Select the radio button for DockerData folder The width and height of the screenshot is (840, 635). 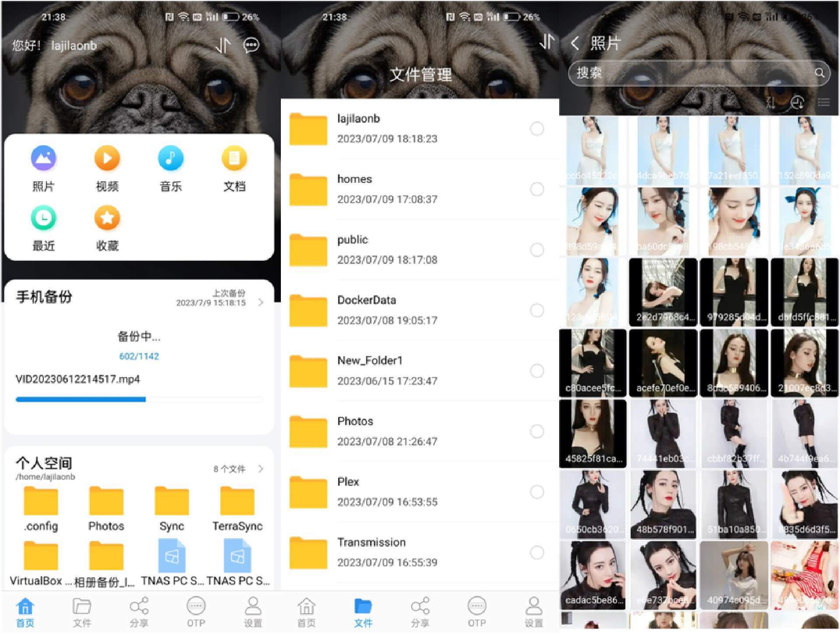pos(537,311)
